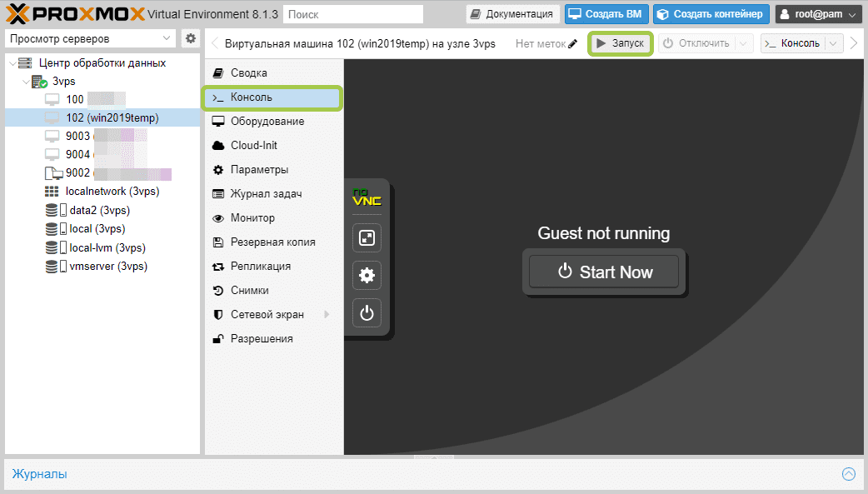The height and width of the screenshot is (494, 868).
Task: Click the template 9002 icon
Action: (x=53, y=173)
